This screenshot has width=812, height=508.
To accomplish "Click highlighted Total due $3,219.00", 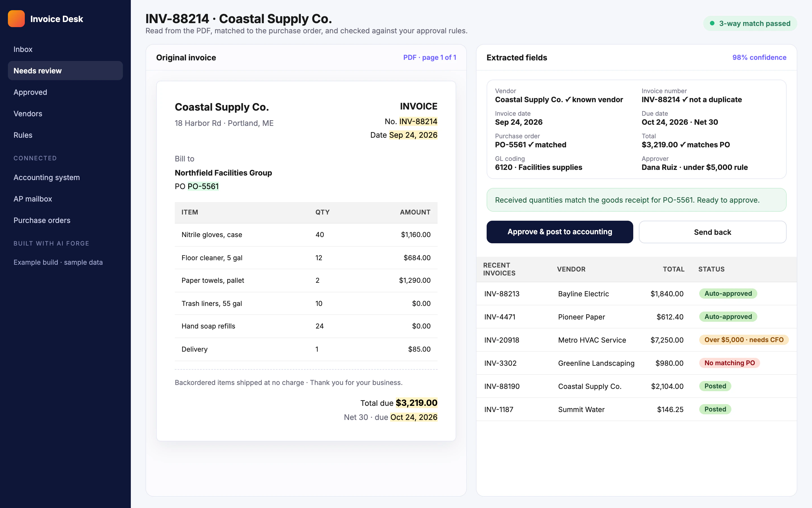I will pos(416,403).
